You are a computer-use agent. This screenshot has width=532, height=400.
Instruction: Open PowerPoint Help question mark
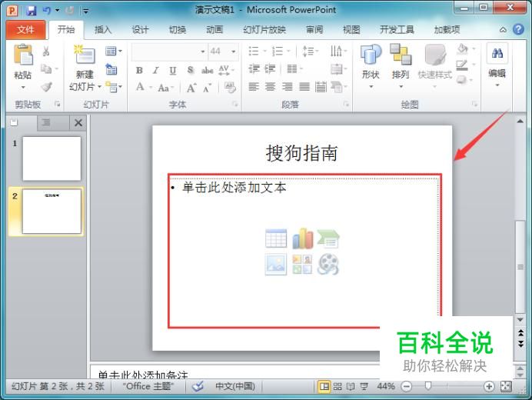click(x=518, y=29)
